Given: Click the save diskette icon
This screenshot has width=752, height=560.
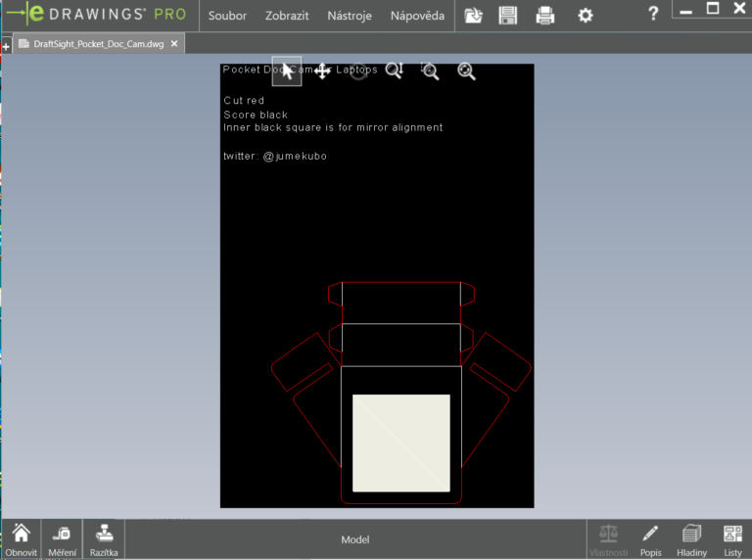Looking at the screenshot, I should pos(508,16).
